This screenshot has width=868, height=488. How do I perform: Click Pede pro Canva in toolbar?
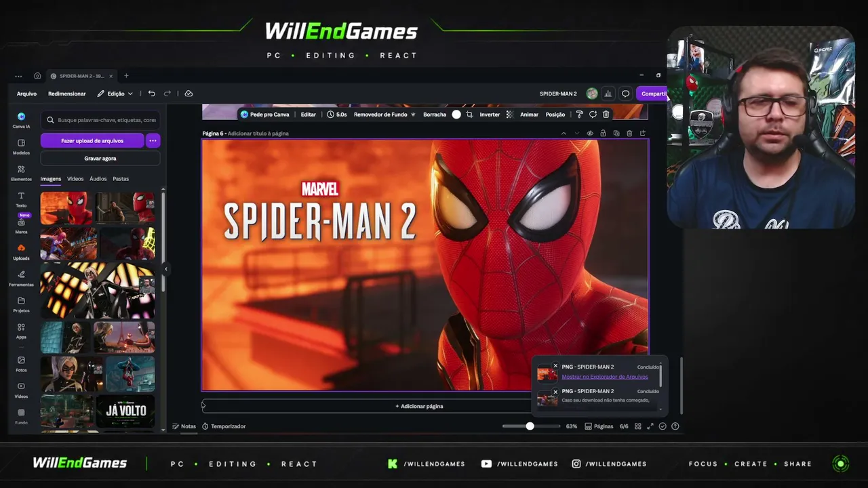(x=265, y=115)
